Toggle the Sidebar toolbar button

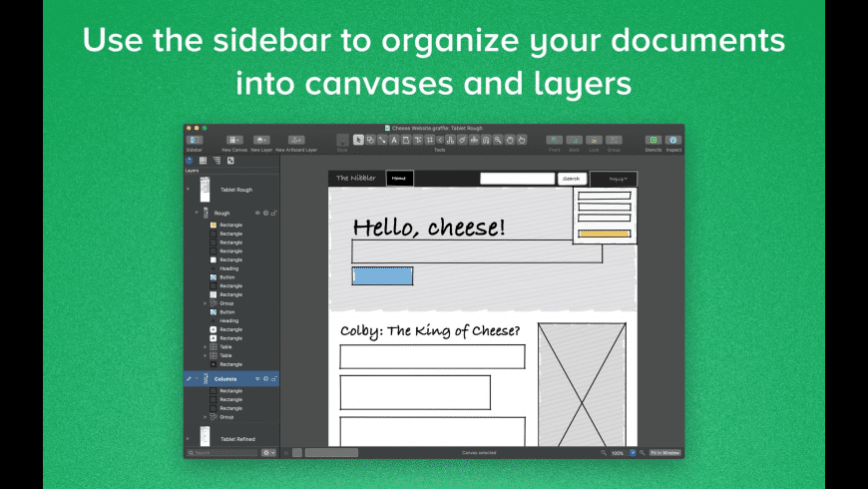(194, 141)
